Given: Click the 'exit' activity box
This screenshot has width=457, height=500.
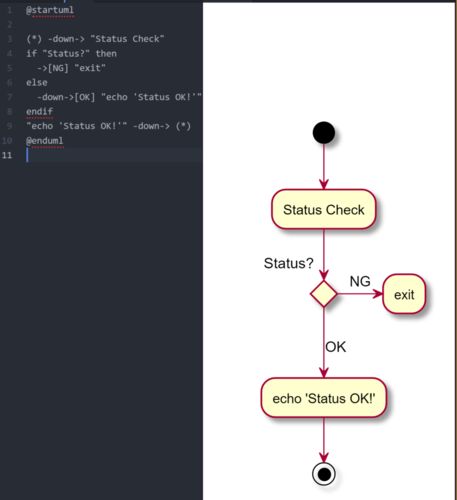Looking at the screenshot, I should [404, 294].
